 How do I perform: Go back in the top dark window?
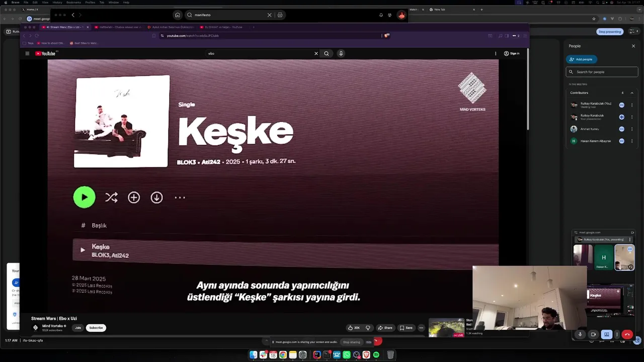pos(73,15)
